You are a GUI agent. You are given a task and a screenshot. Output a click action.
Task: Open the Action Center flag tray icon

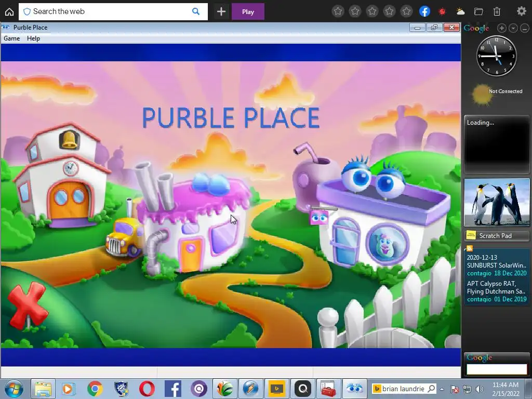454,389
